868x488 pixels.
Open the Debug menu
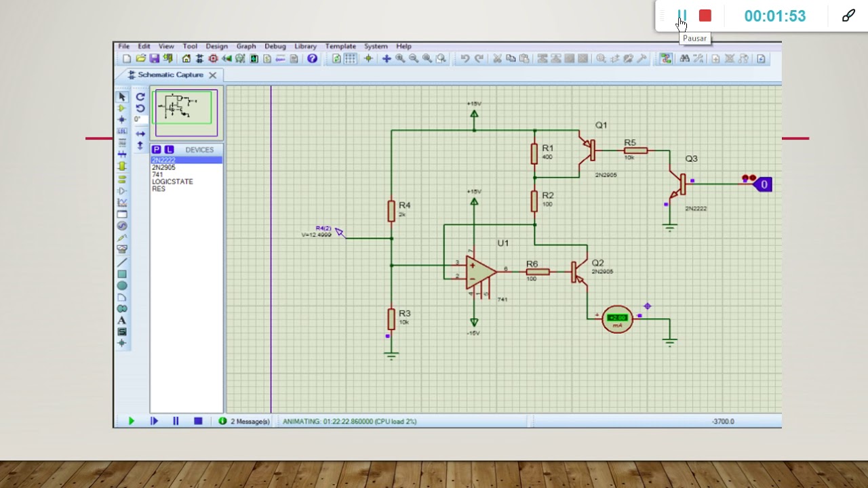point(275,46)
